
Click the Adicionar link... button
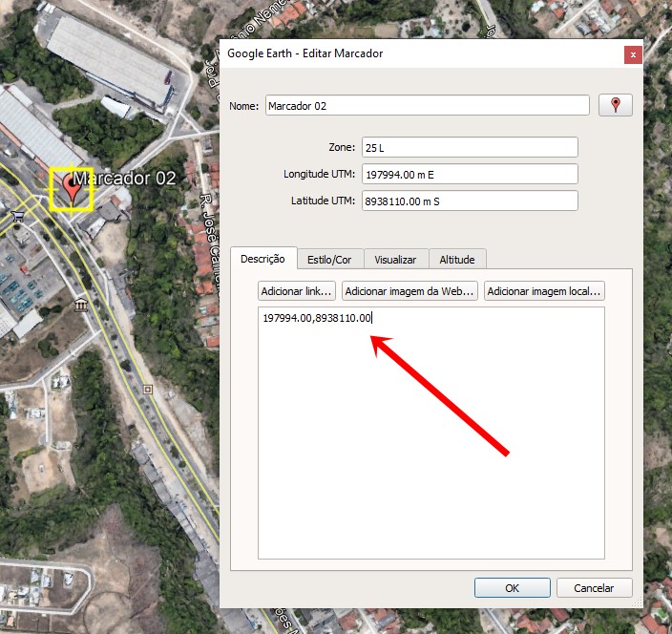click(297, 291)
